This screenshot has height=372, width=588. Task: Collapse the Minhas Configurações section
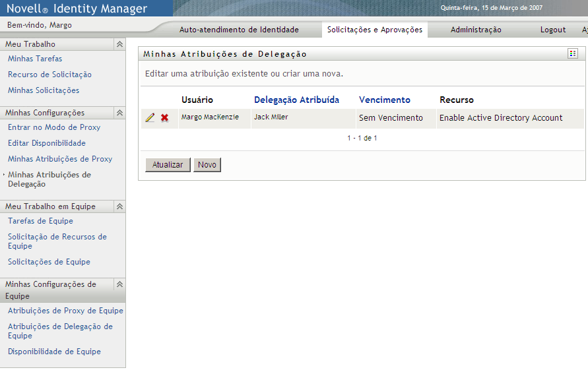[119, 113]
